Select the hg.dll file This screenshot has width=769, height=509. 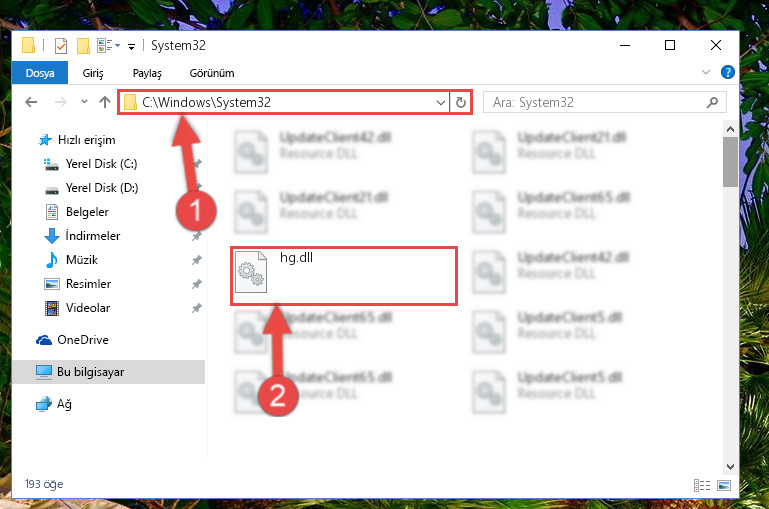(343, 276)
